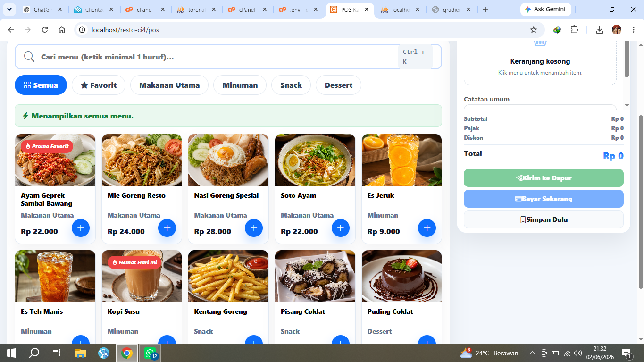
Task: Open Chrome downloads icon
Action: 600,30
